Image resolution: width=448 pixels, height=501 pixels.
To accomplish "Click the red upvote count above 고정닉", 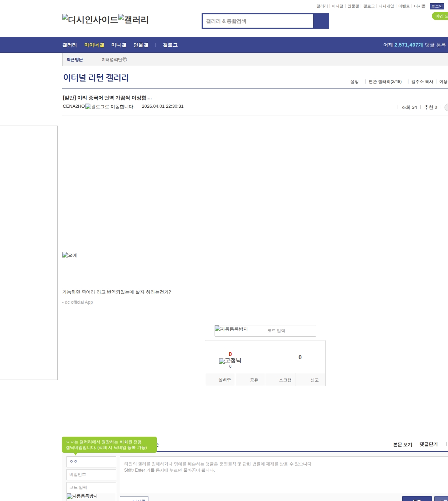I will click(x=230, y=354).
